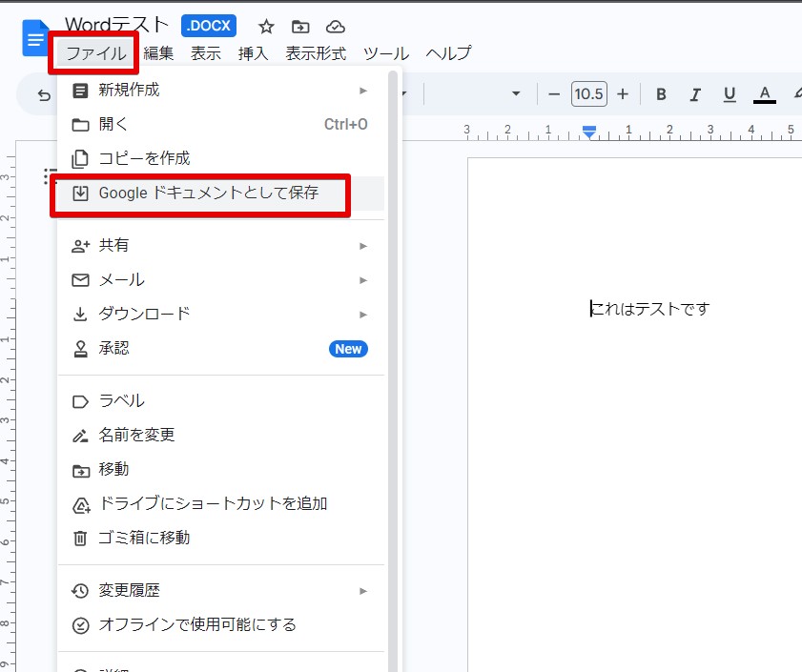Click the New badge next to 承認
This screenshot has width=802, height=672.
point(348,349)
